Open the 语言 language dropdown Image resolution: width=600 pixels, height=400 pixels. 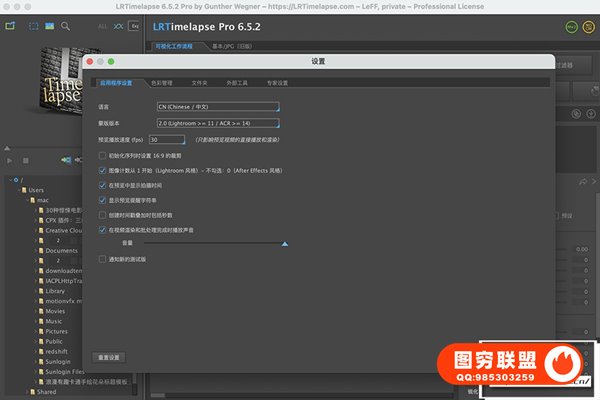click(x=217, y=105)
